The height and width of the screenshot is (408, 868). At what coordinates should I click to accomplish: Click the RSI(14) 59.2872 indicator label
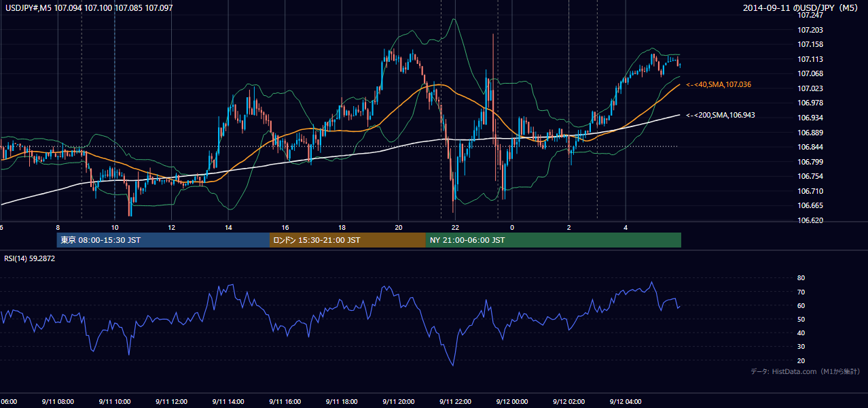click(x=30, y=258)
